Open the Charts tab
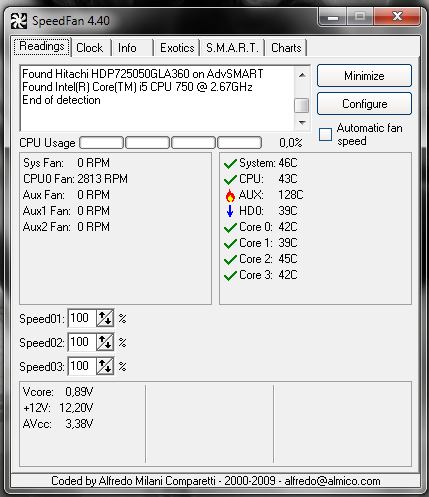This screenshot has width=429, height=497. [286, 48]
